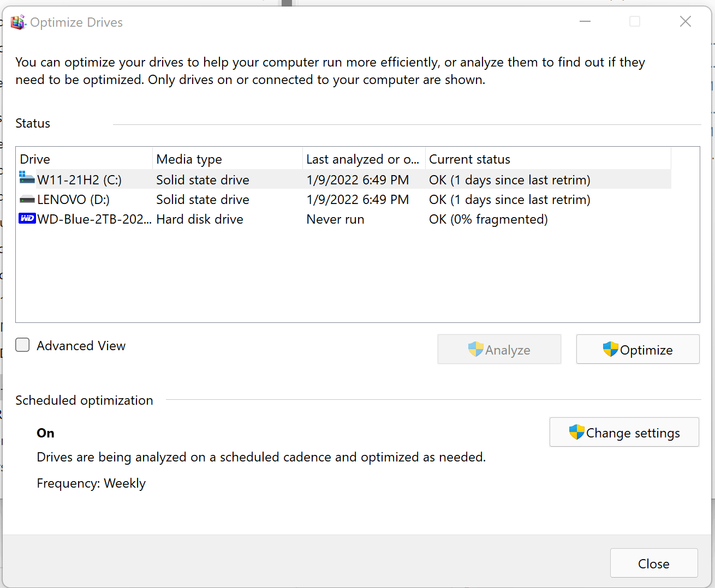Viewport: 715px width, 588px height.
Task: Enable the Advanced View checkbox
Action: click(22, 345)
